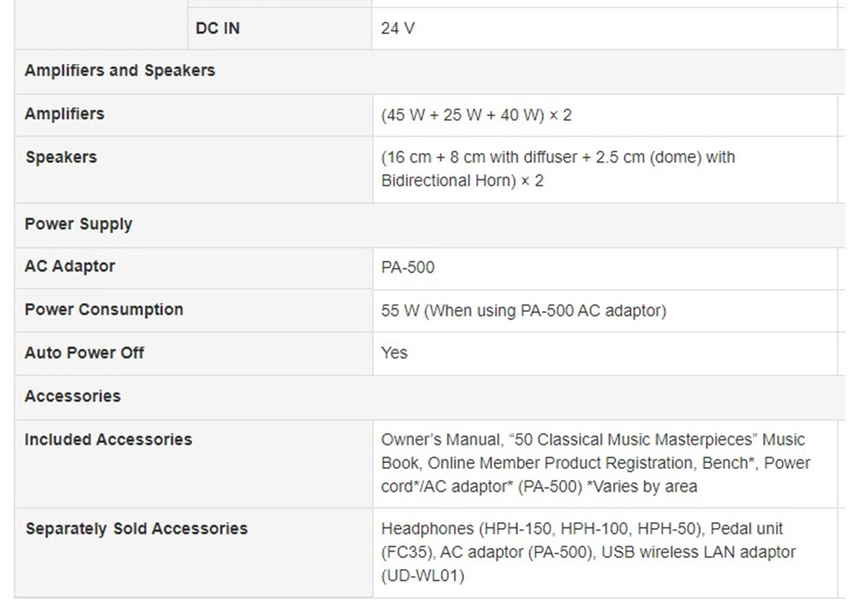
Task: Click the Power Consumption label
Action: tap(103, 310)
